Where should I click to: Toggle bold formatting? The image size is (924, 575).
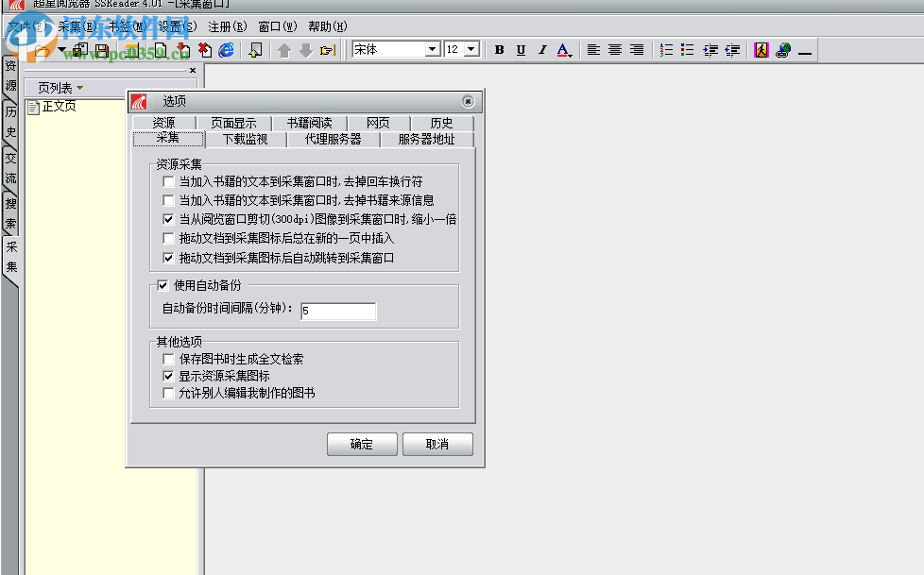[x=499, y=50]
